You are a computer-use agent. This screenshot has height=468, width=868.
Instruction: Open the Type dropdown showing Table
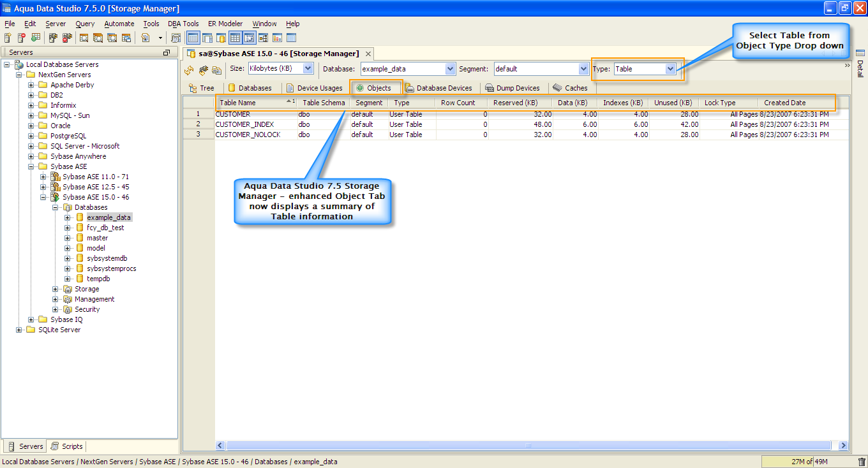pos(670,69)
